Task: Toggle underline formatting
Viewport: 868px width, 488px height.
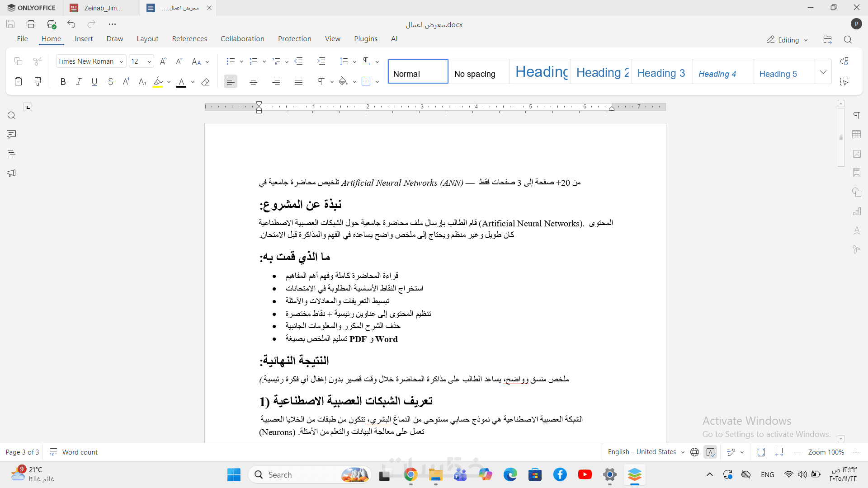Action: 94,82
